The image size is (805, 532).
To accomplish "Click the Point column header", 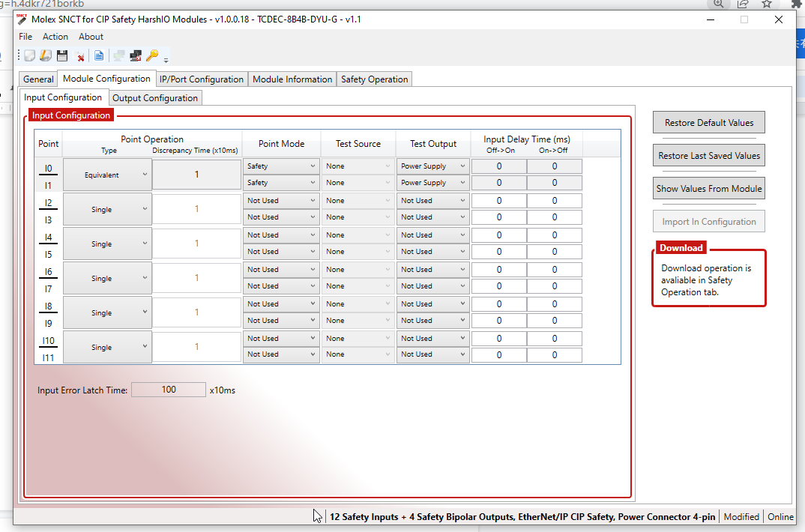I will pos(48,144).
